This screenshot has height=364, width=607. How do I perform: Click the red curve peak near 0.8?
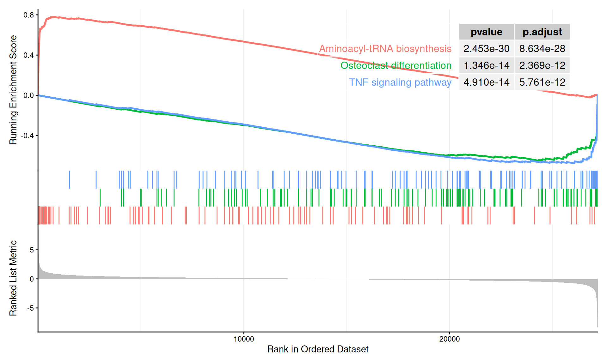tap(53, 17)
